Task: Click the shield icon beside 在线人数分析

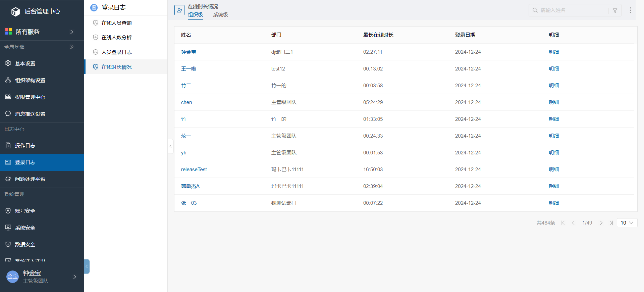Action: coord(96,37)
